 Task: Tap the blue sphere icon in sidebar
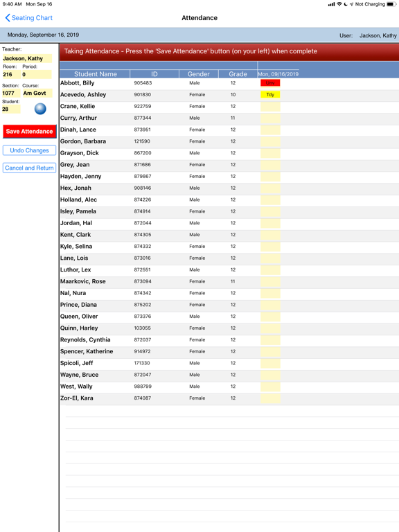point(40,109)
